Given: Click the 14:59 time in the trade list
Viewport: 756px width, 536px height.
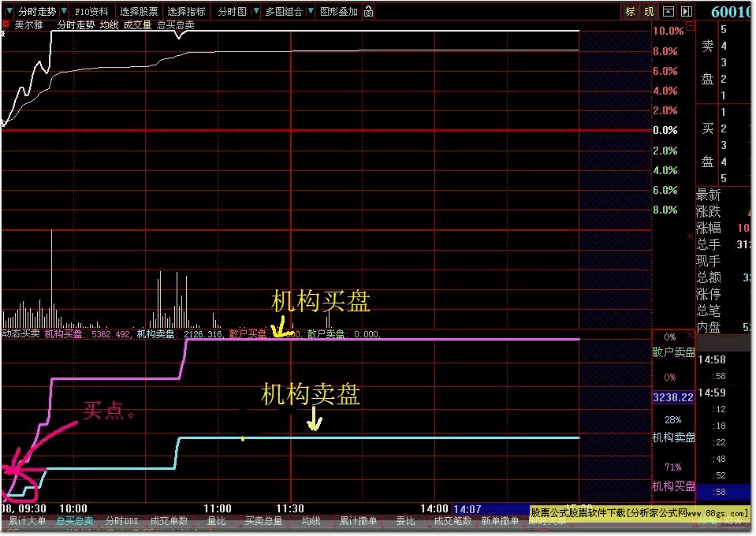Looking at the screenshot, I should (712, 393).
